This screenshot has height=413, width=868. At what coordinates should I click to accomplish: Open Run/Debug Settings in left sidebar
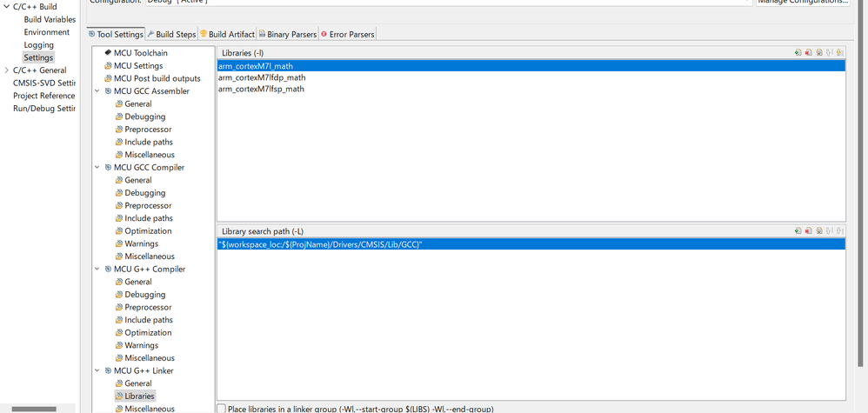click(43, 109)
